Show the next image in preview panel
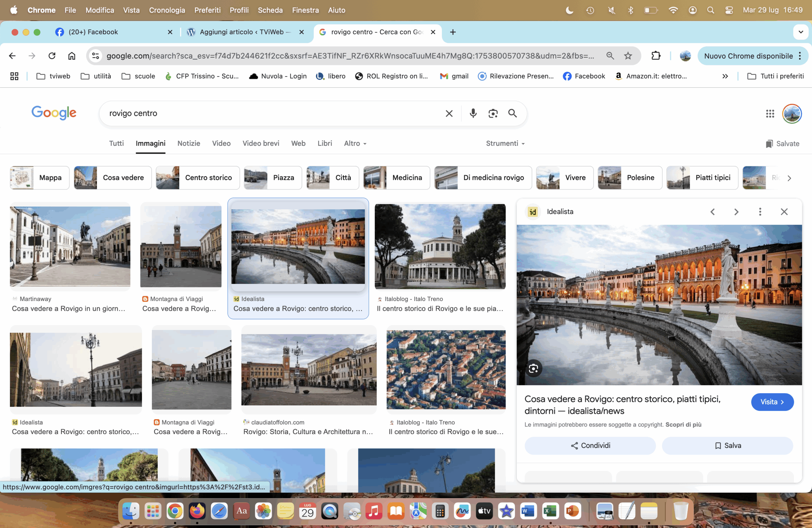812x528 pixels. click(736, 212)
